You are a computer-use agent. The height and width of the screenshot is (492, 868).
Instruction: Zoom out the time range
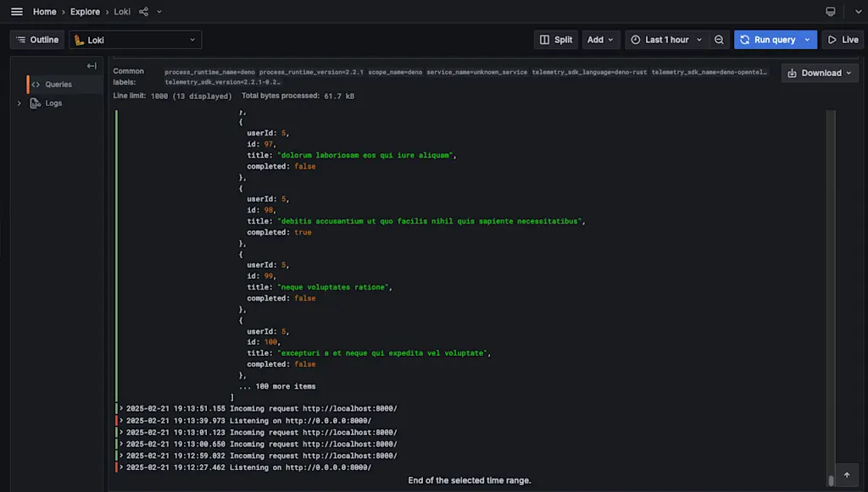[x=719, y=40]
